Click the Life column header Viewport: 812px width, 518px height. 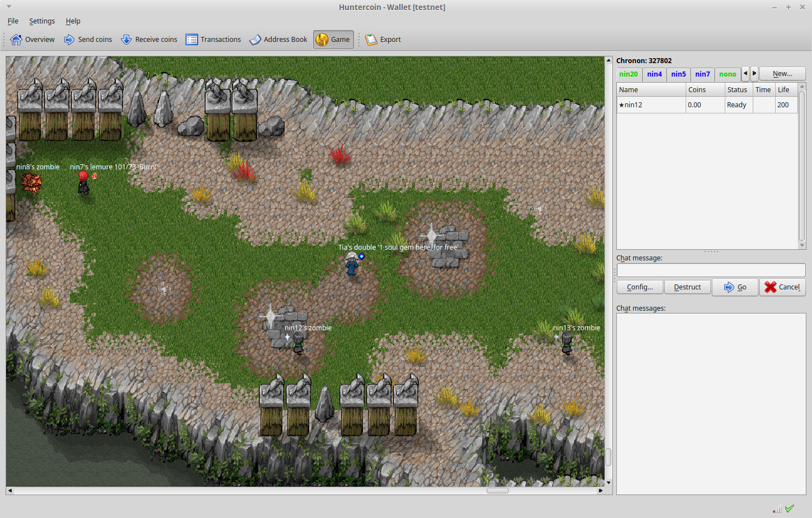coord(786,90)
